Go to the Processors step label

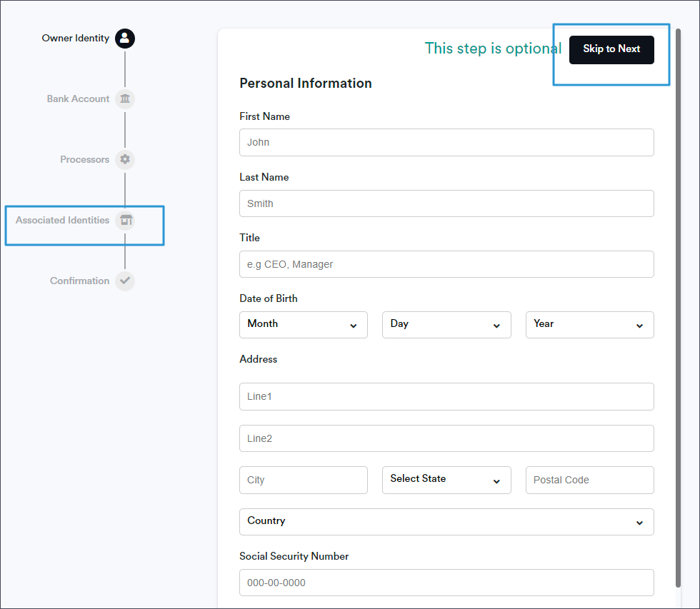[84, 159]
